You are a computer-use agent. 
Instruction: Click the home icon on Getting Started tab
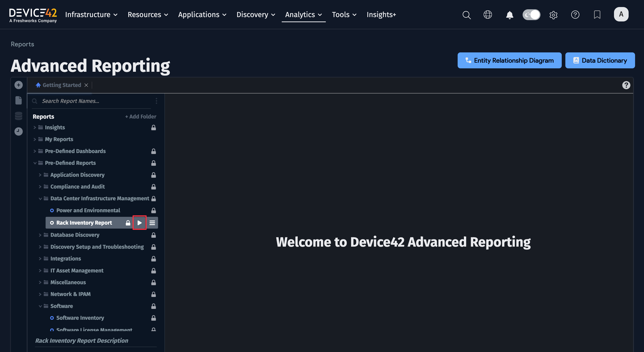click(x=38, y=85)
